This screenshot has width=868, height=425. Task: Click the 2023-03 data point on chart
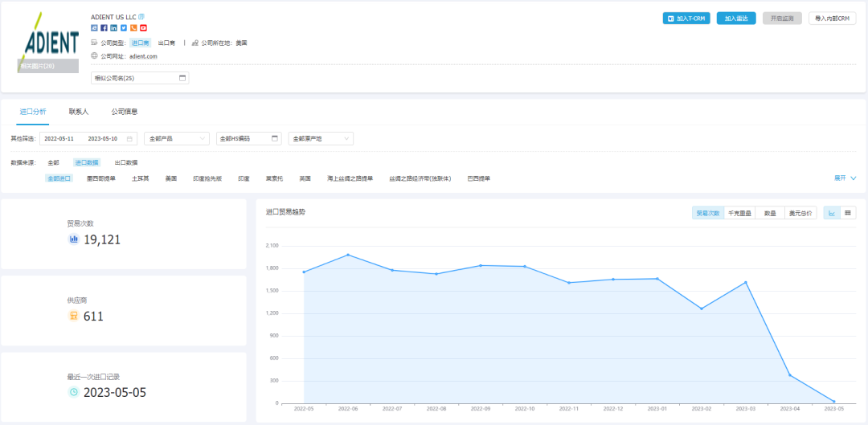(746, 282)
